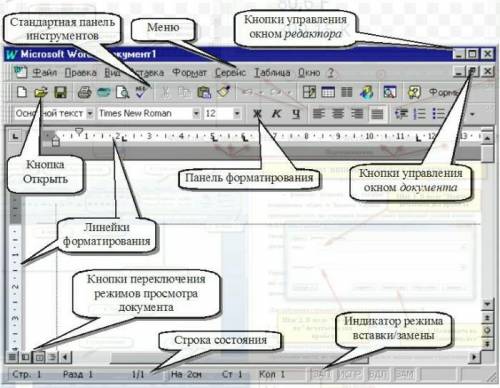Open the Сервис menu
This screenshot has width=500, height=388.
pos(231,72)
